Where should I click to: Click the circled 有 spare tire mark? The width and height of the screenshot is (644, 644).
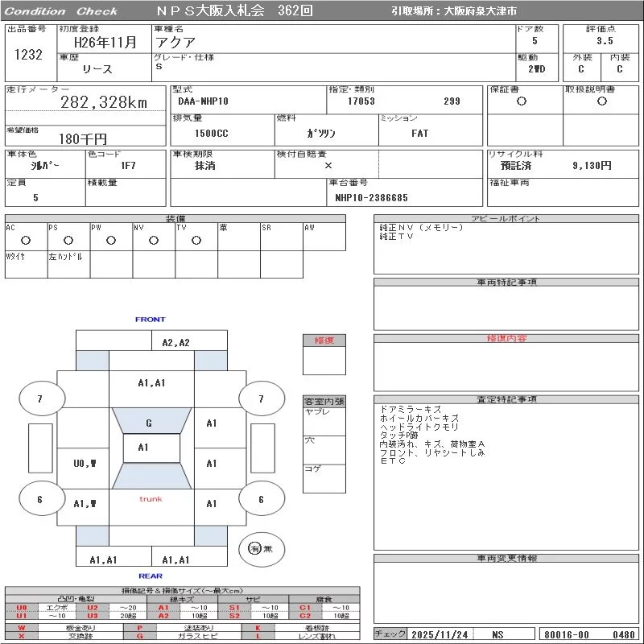(254, 548)
